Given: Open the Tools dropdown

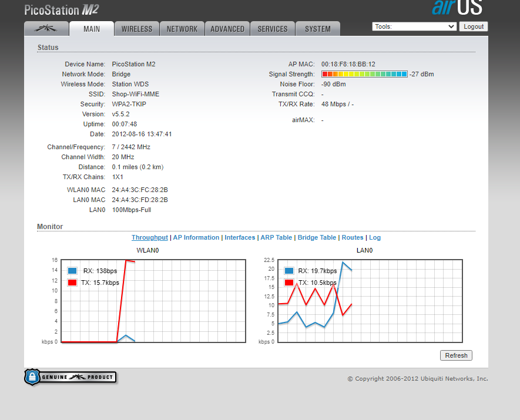Looking at the screenshot, I should 414,26.
